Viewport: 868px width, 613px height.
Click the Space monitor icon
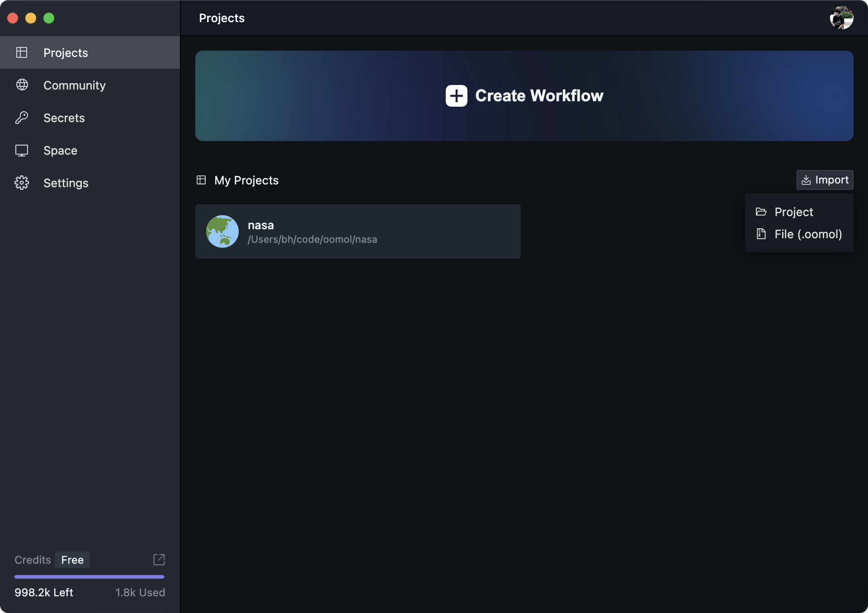click(x=22, y=150)
